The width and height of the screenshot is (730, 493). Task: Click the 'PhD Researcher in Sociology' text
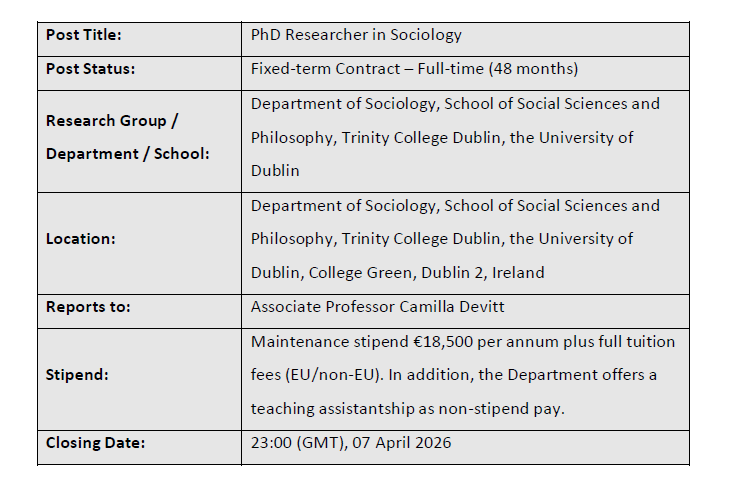356,35
